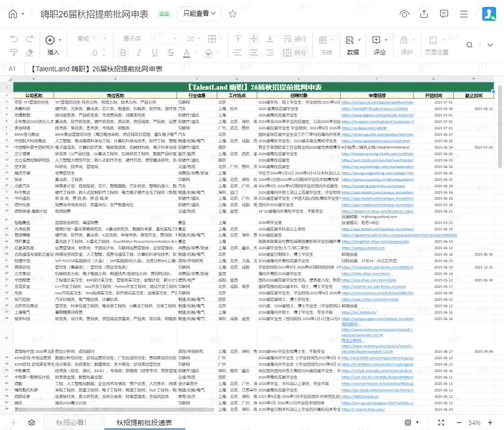This screenshot has width=504, height=430.
Task: Select the format painter tool
Action: (14, 53)
